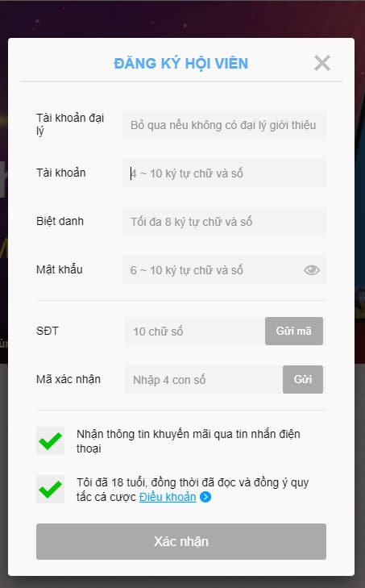Click the Mật khẩu label
Viewport: 365px width, 588px height.
(60, 269)
